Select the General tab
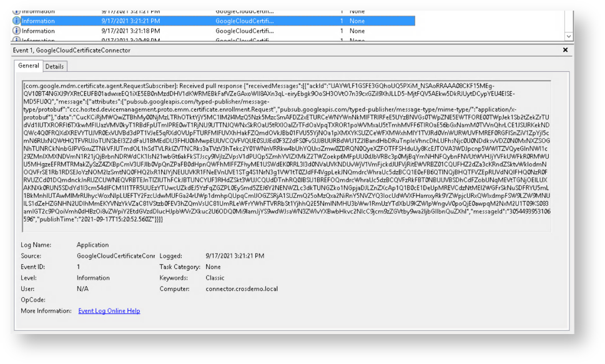 coord(29,66)
